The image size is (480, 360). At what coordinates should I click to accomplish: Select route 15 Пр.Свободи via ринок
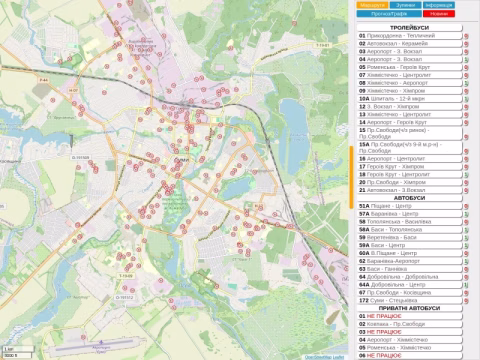click(409, 133)
